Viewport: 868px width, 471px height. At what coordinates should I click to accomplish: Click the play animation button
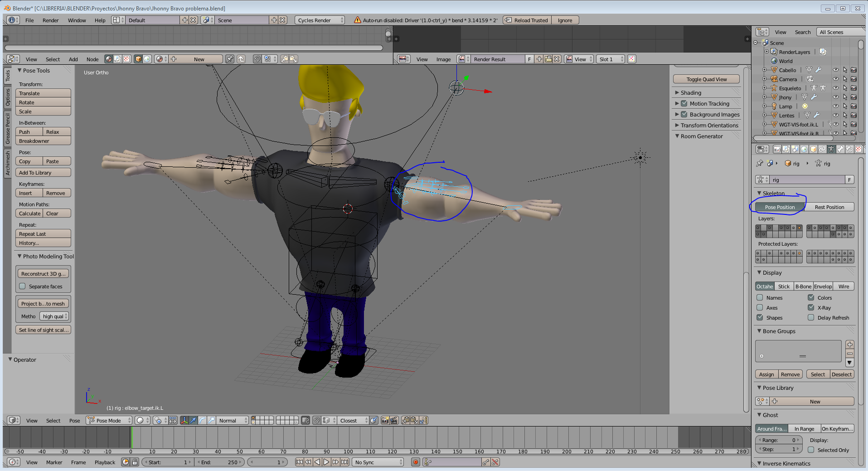click(326, 462)
